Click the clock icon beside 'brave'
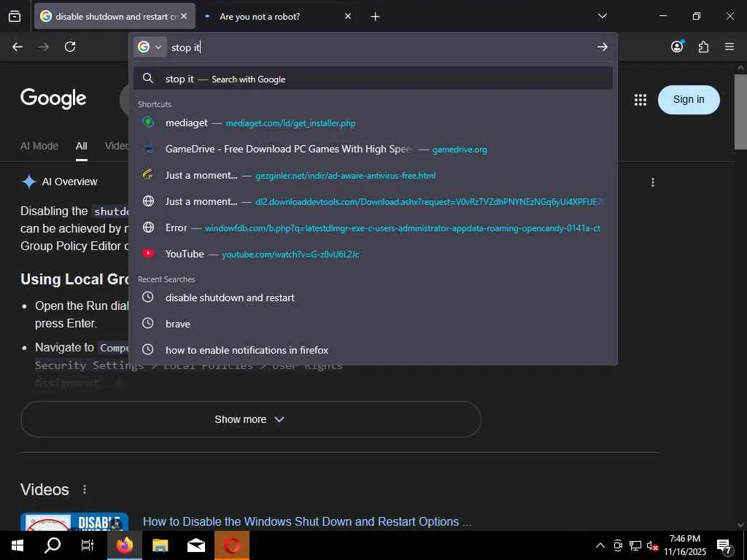The width and height of the screenshot is (747, 560). pyautogui.click(x=148, y=323)
